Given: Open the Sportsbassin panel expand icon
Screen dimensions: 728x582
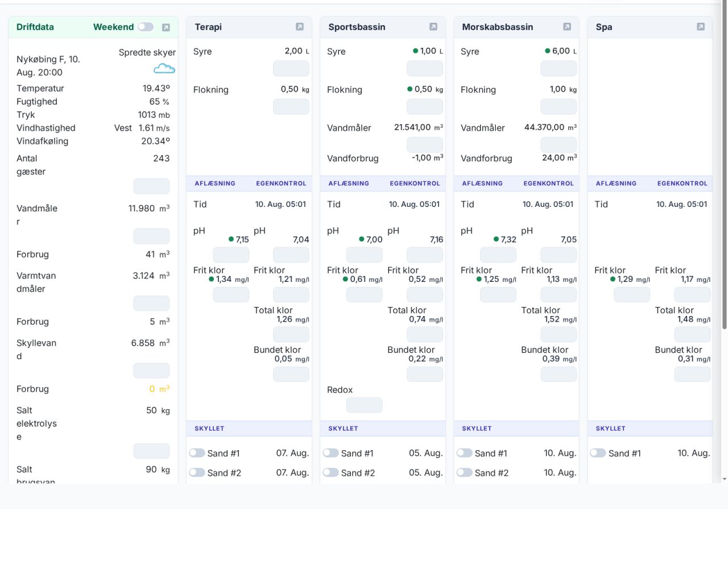Looking at the screenshot, I should pos(433,27).
